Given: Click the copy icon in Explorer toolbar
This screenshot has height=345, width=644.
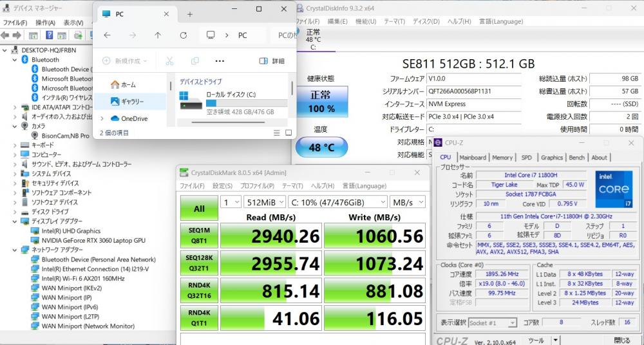Looking at the screenshot, I should [194, 61].
